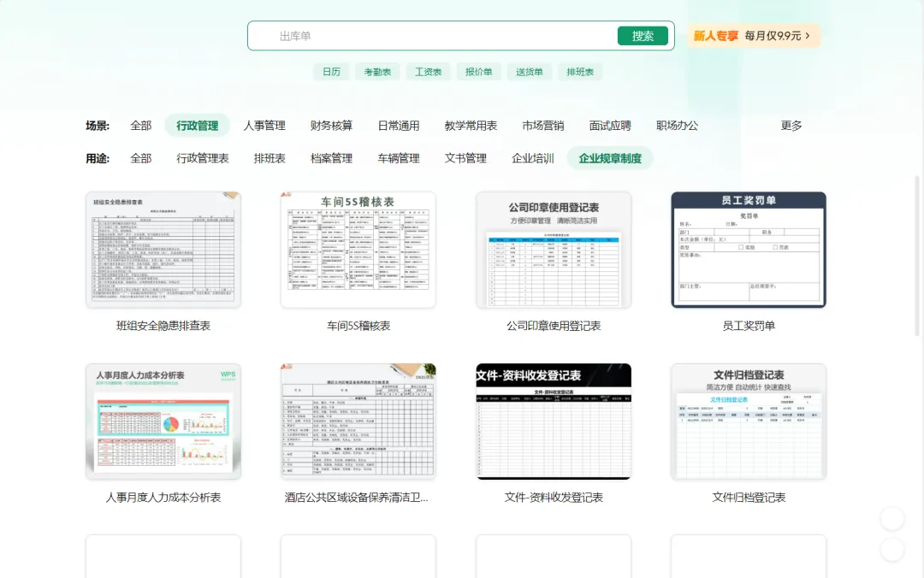924x578 pixels.
Task: Choose the 排班表 usage filter
Action: click(x=269, y=158)
